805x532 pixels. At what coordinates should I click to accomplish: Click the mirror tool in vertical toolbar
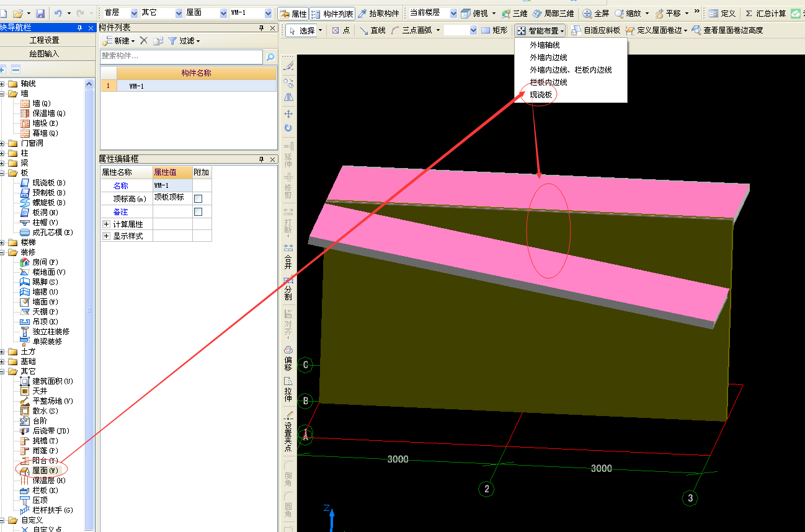click(288, 97)
